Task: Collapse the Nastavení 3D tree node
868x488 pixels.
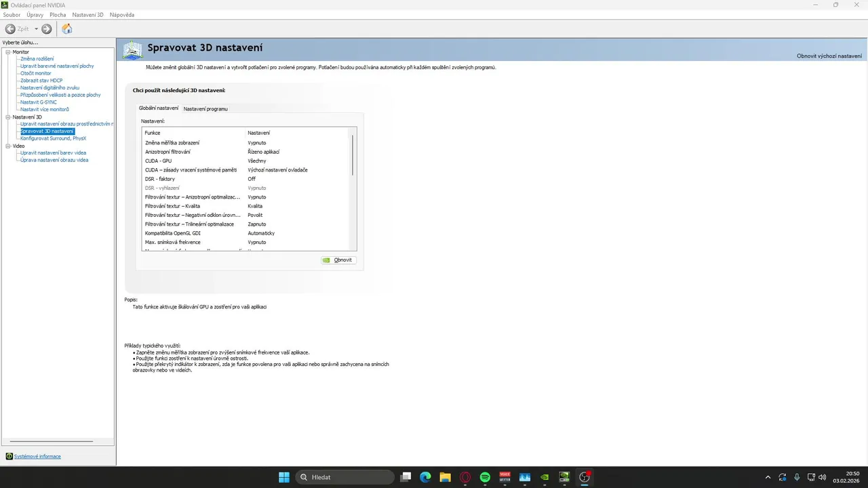Action: click(x=7, y=117)
